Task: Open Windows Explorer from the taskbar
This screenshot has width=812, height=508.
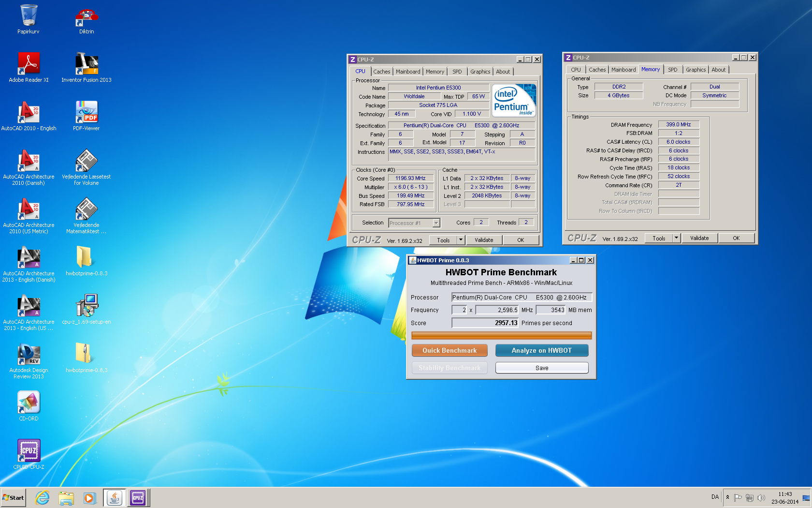Action: pyautogui.click(x=66, y=498)
